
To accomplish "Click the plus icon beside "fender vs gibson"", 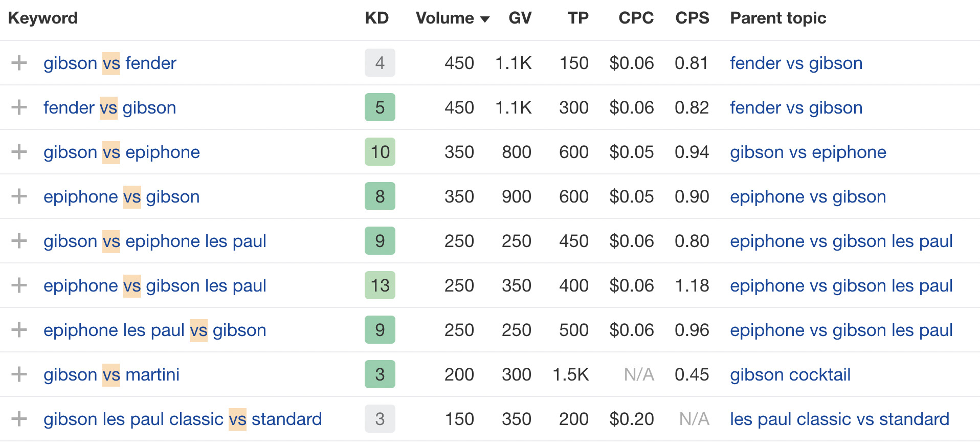I will coord(19,107).
